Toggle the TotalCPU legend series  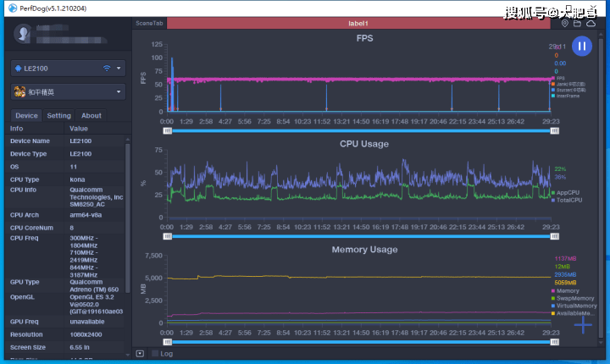pos(567,200)
